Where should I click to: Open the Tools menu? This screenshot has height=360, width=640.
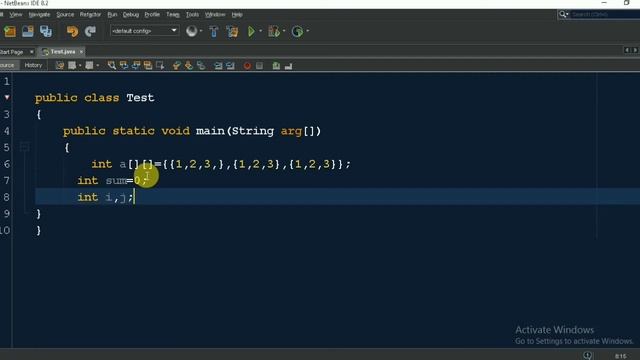pyautogui.click(x=192, y=15)
